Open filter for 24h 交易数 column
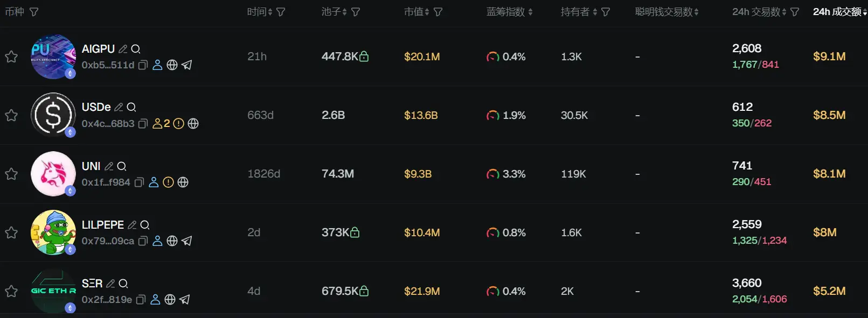Screen dimensions: 868x318 pyautogui.click(x=795, y=12)
